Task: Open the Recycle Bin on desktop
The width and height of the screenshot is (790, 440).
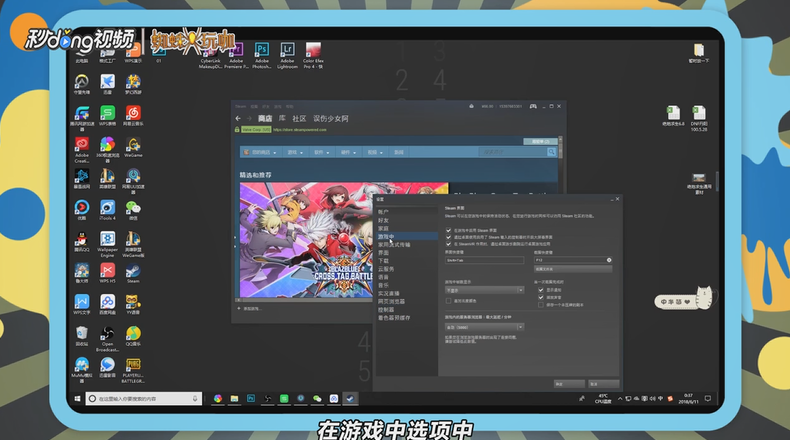Action: pyautogui.click(x=82, y=336)
